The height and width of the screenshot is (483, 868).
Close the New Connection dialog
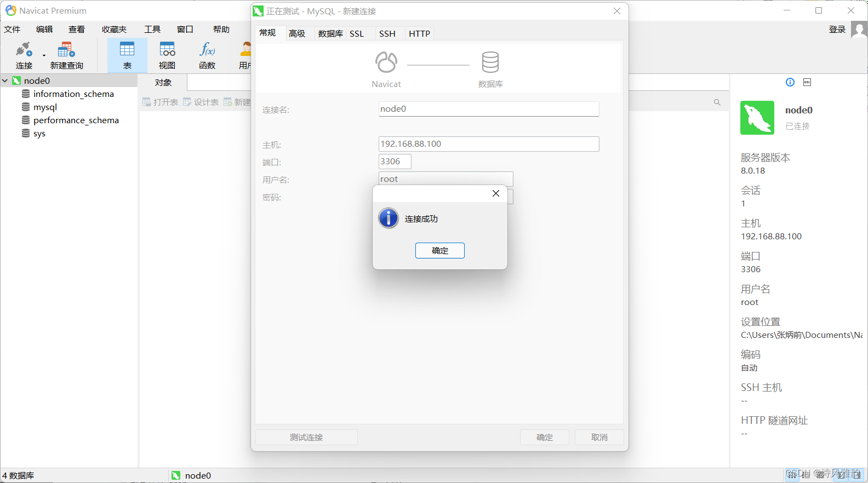click(x=617, y=11)
